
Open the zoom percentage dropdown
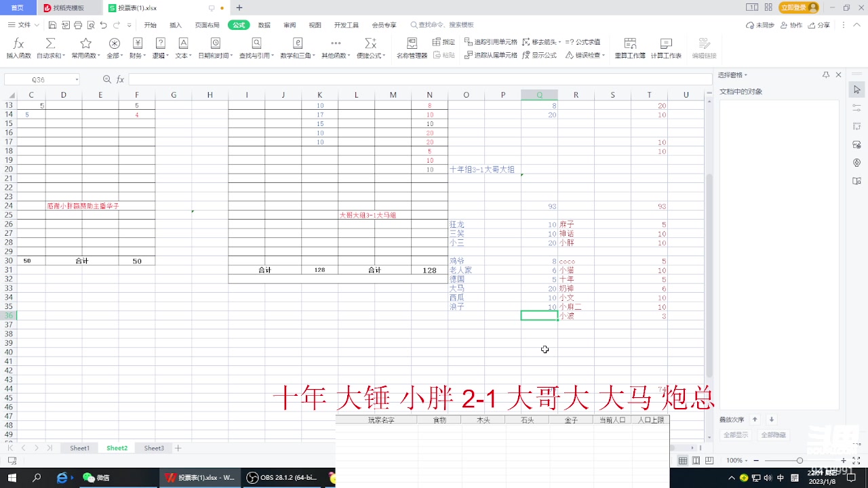pyautogui.click(x=738, y=460)
